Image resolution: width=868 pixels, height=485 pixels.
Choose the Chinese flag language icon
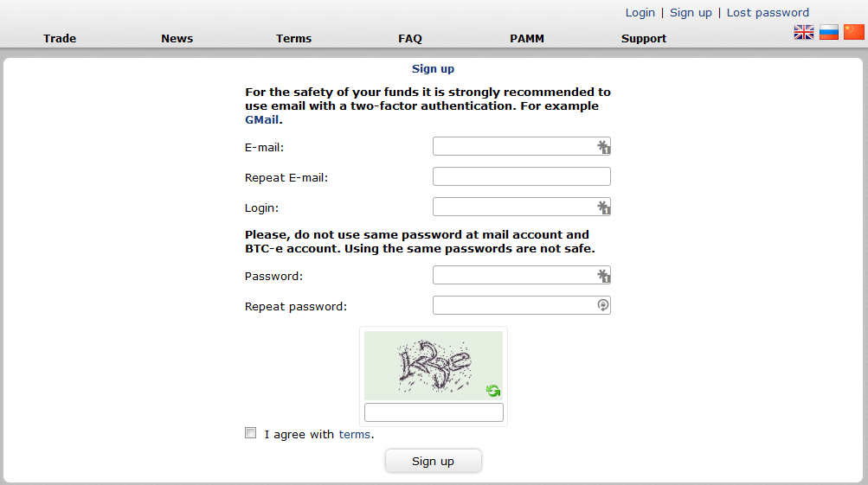click(x=853, y=33)
